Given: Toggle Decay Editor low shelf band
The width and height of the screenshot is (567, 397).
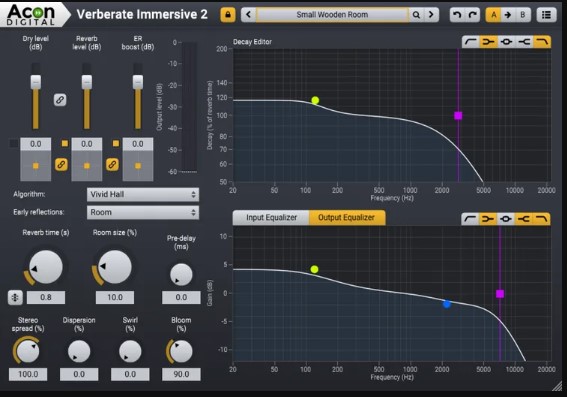Looking at the screenshot, I should coord(488,42).
